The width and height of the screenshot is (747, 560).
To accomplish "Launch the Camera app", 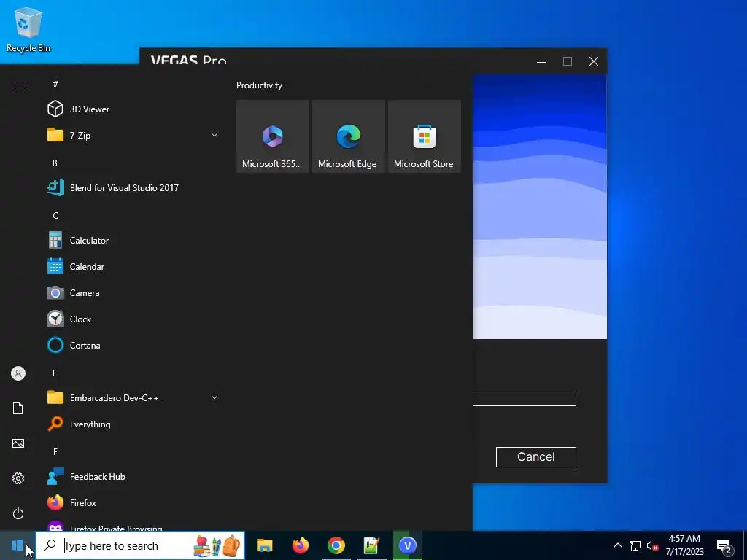I will (x=133, y=293).
